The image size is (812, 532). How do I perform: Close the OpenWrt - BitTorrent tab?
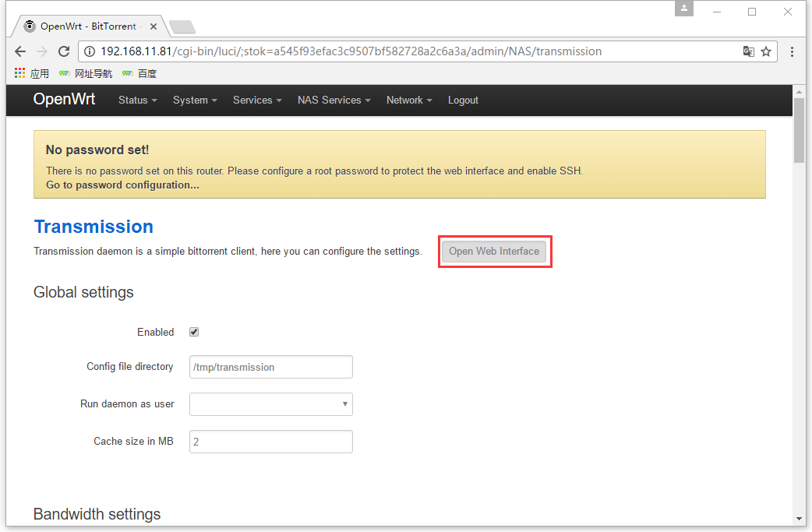point(154,26)
